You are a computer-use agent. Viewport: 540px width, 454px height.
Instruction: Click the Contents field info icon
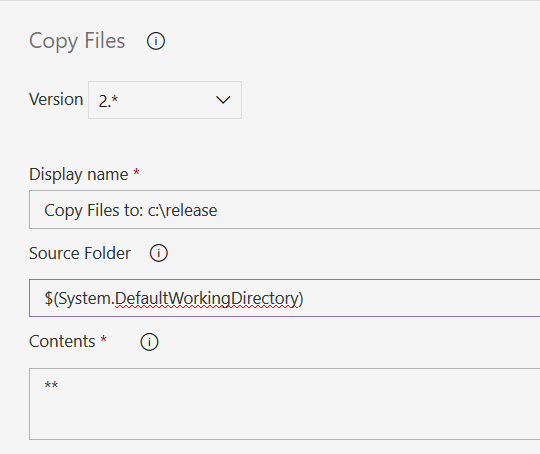149,342
